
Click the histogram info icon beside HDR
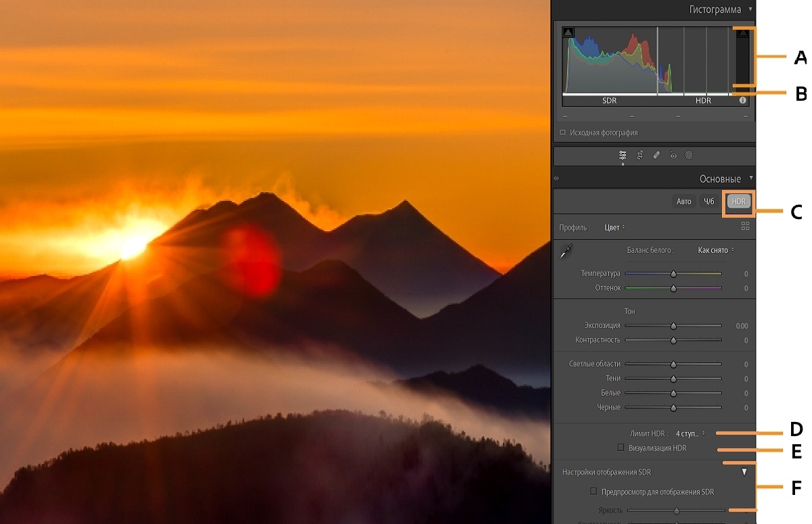coord(743,101)
